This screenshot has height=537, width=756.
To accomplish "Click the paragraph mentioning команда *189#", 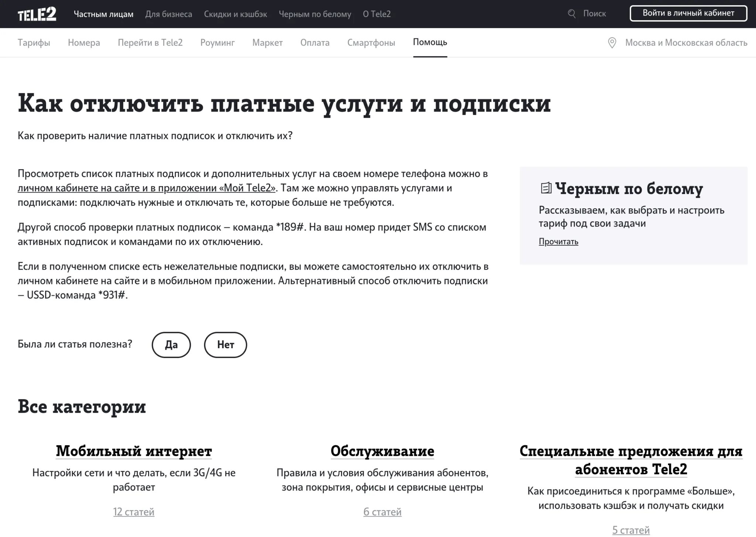I will tap(252, 235).
